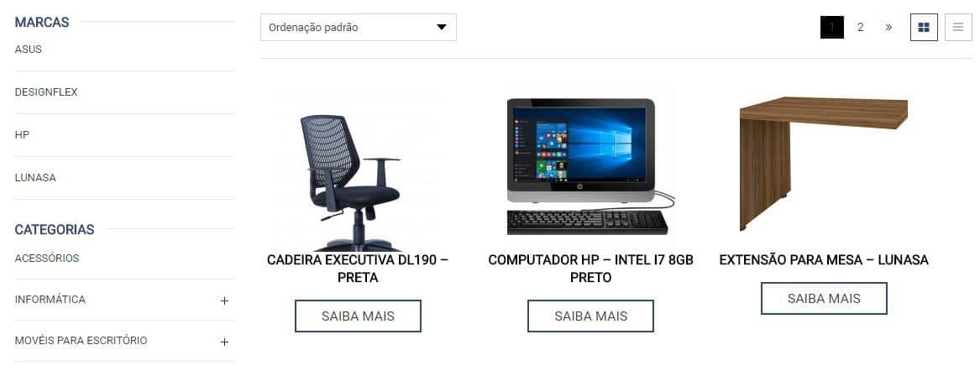
Task: Switch to list view layout
Action: point(958,28)
